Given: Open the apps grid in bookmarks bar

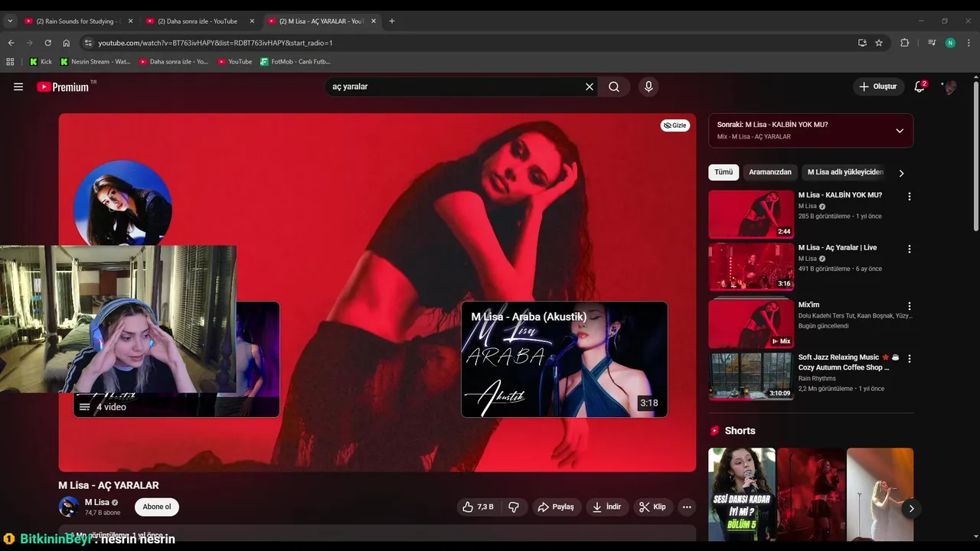Looking at the screenshot, I should (x=10, y=61).
